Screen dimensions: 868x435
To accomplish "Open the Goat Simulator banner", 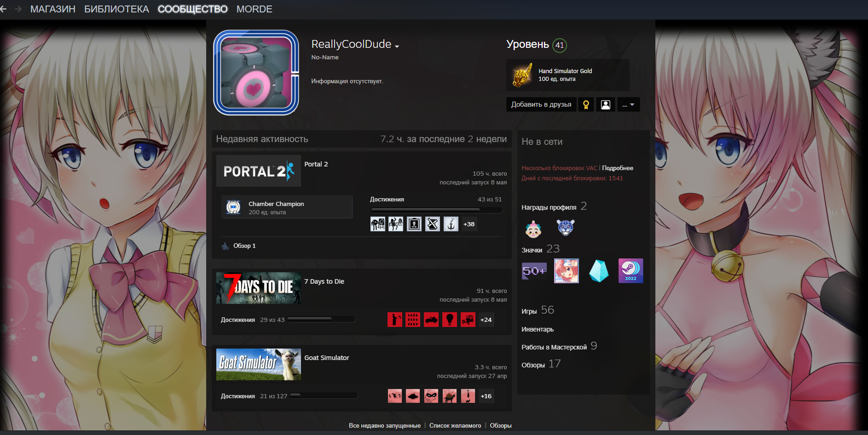I will (x=259, y=364).
